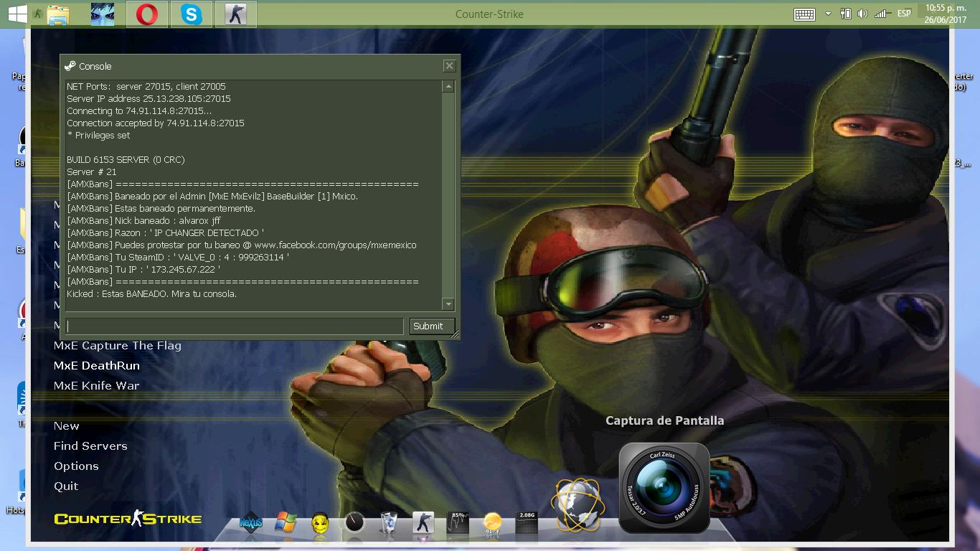This screenshot has height=551, width=980.
Task: Click console scrollbar up arrow
Action: [x=448, y=87]
